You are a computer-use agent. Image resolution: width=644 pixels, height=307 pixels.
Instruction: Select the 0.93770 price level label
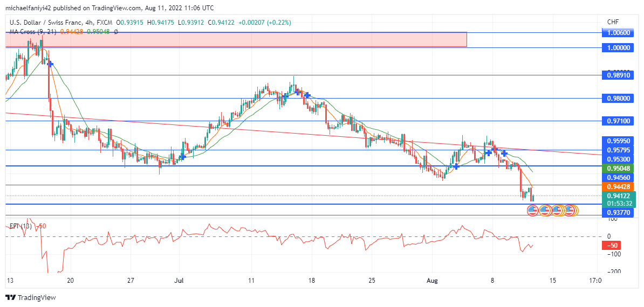(619, 213)
